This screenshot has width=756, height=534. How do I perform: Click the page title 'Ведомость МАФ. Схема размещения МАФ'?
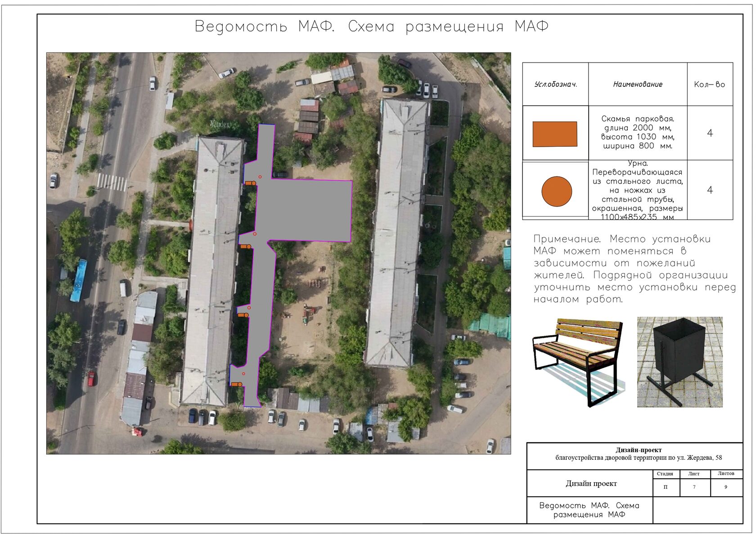[372, 27]
